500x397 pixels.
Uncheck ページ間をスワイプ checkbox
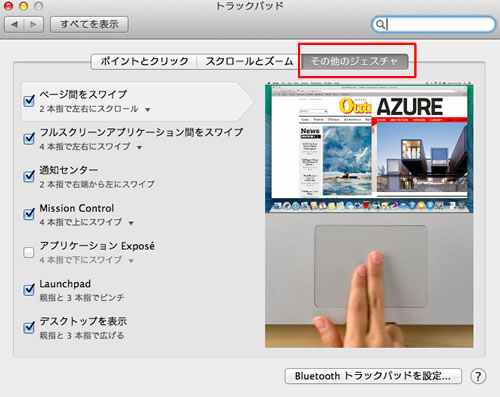pos(29,101)
